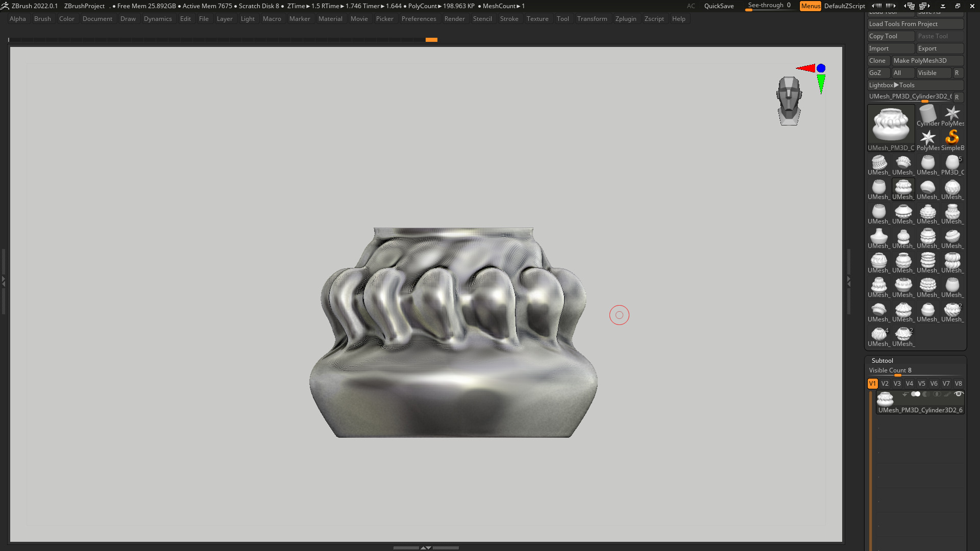This screenshot has width=980, height=551.
Task: Click the hide ZBrush window icon
Action: tap(943, 6)
